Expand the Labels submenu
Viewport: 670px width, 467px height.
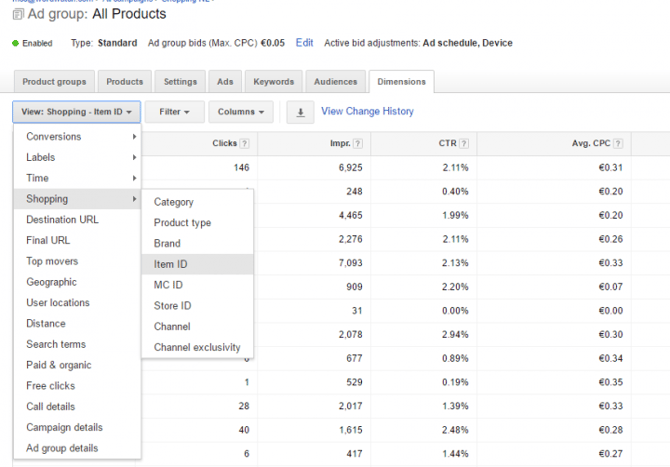pyautogui.click(x=77, y=157)
